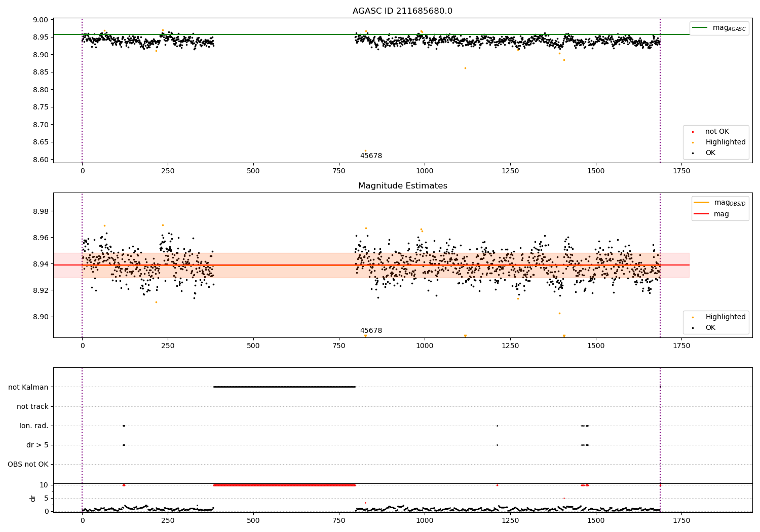Viewport: 760px width, 532px height.
Task: Click the 'dr > 5' y-axis label
Action: [37, 445]
